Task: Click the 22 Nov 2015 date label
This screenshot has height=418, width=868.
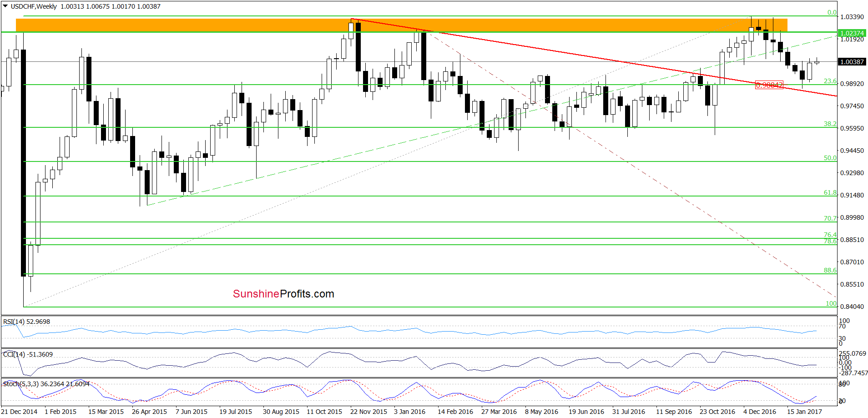Action: [368, 412]
